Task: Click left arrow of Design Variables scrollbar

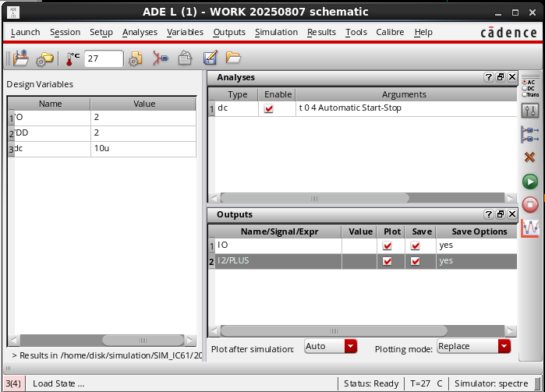Action: pyautogui.click(x=14, y=341)
